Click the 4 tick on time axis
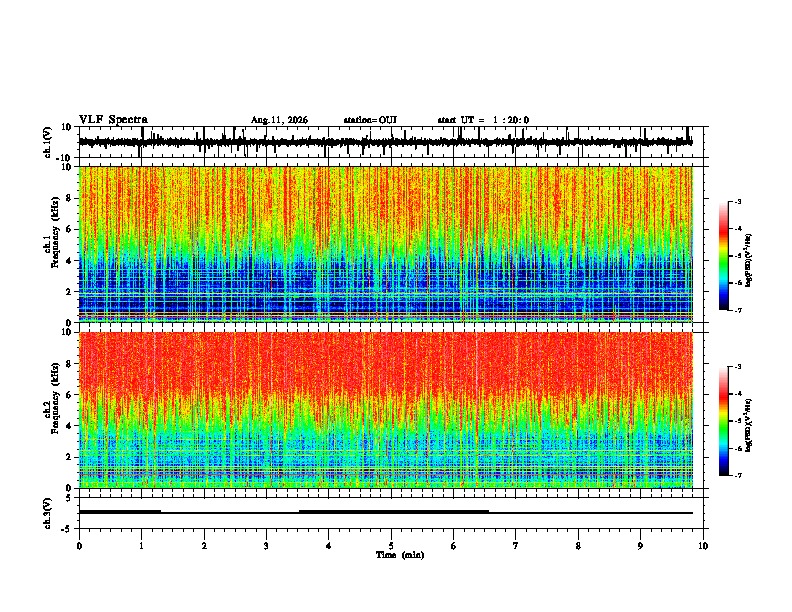 (x=329, y=546)
